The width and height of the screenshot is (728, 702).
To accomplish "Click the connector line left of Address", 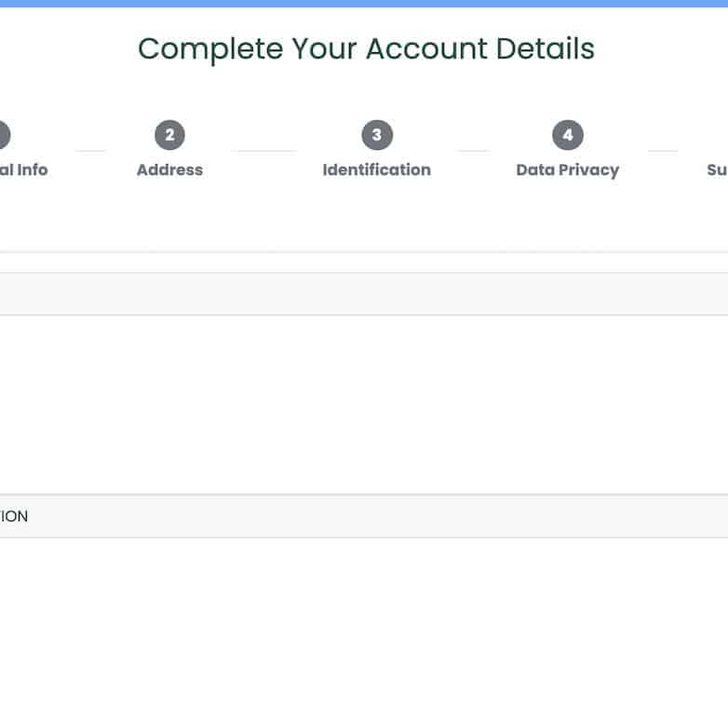I will [90, 151].
